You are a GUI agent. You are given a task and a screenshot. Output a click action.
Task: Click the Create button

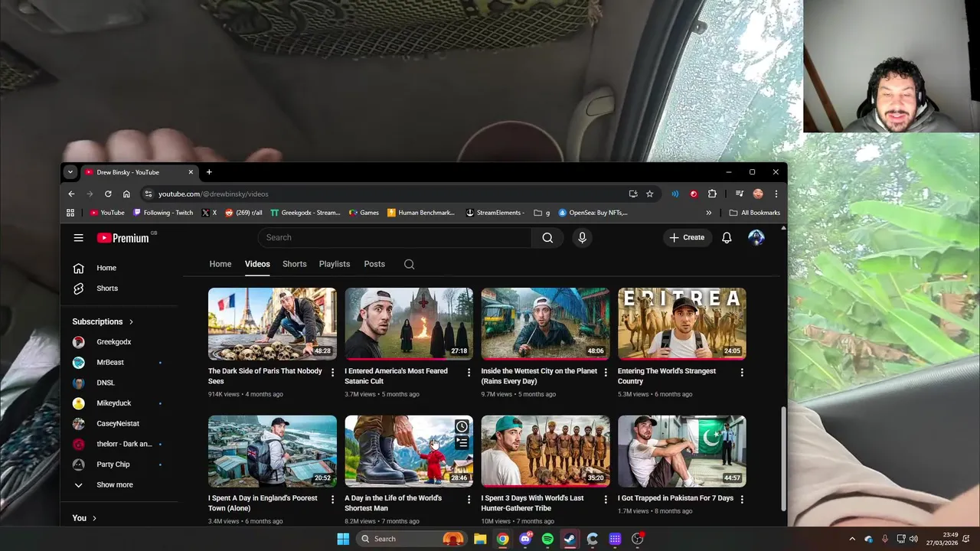687,238
